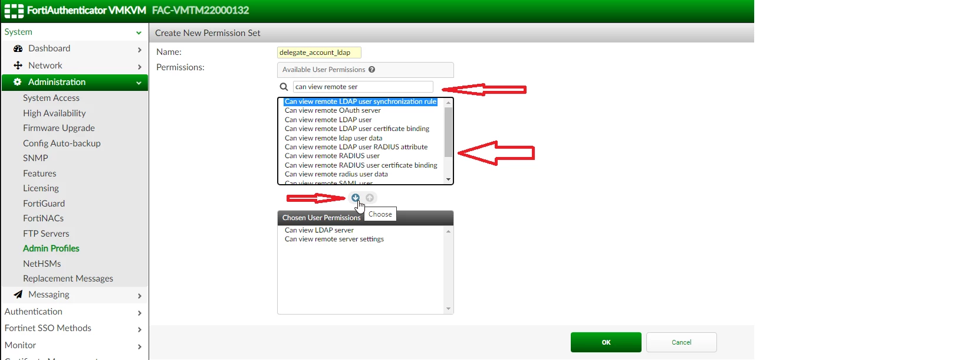Click the search magnifier icon beside filter box
This screenshot has width=980, height=360.
284,87
